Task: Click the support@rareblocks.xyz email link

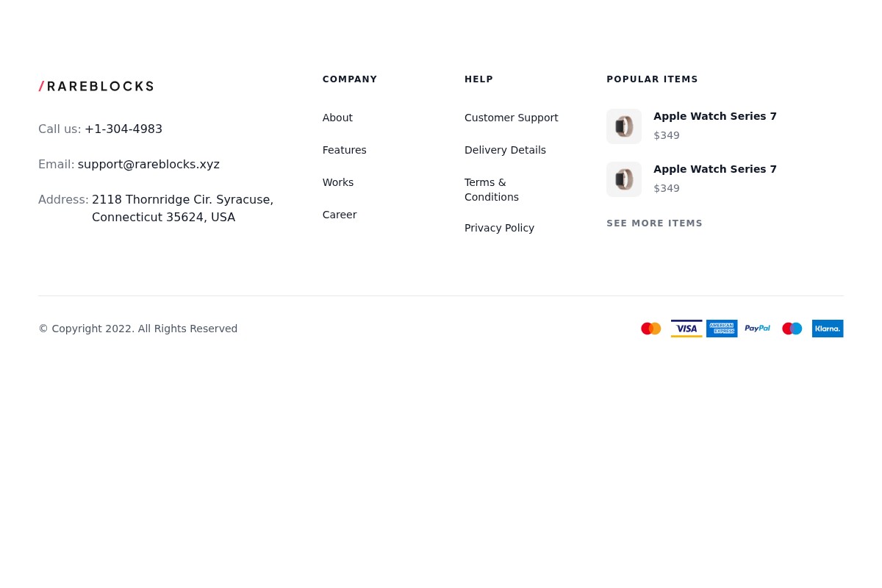Action: pyautogui.click(x=148, y=164)
